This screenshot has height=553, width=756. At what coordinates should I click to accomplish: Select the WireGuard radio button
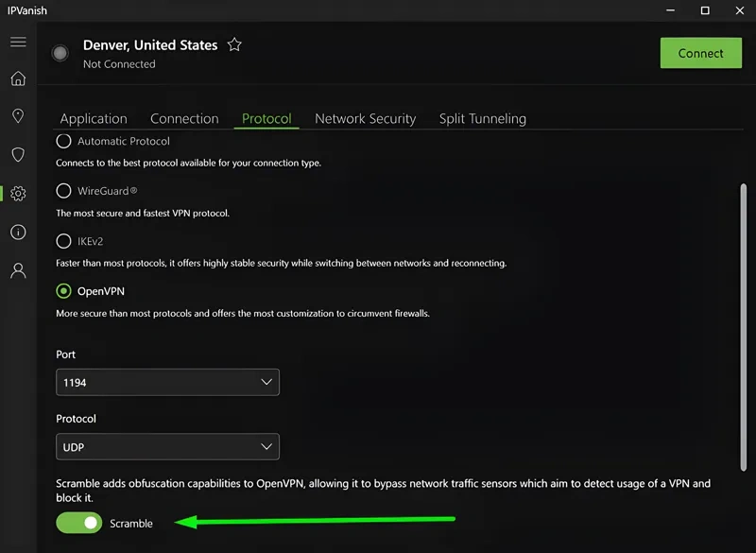click(63, 191)
